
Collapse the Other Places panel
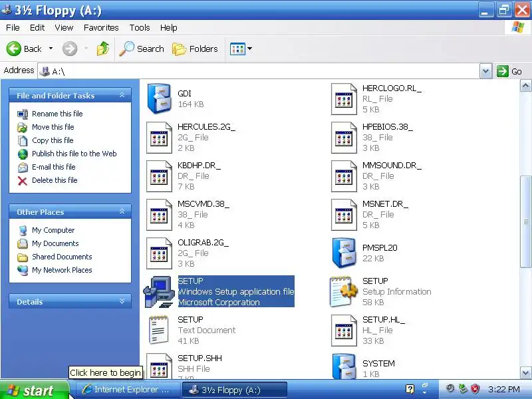pyautogui.click(x=122, y=211)
